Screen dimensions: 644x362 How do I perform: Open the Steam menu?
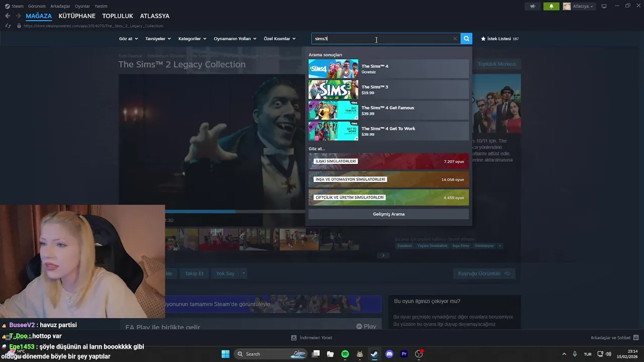tap(14, 6)
